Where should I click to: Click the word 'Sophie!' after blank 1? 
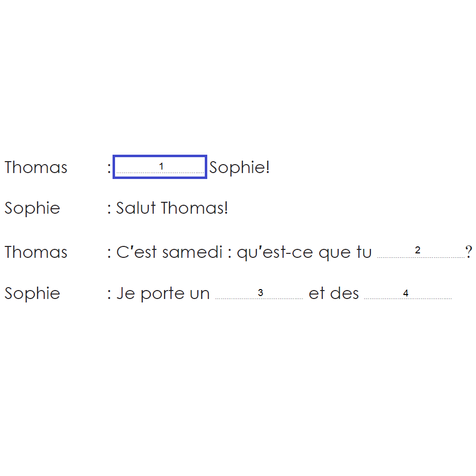click(x=239, y=168)
